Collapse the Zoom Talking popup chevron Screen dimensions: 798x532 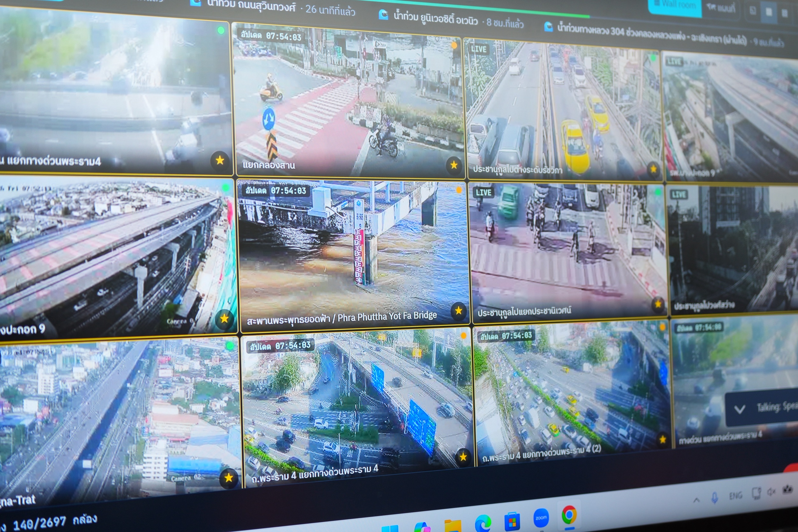[x=740, y=409]
